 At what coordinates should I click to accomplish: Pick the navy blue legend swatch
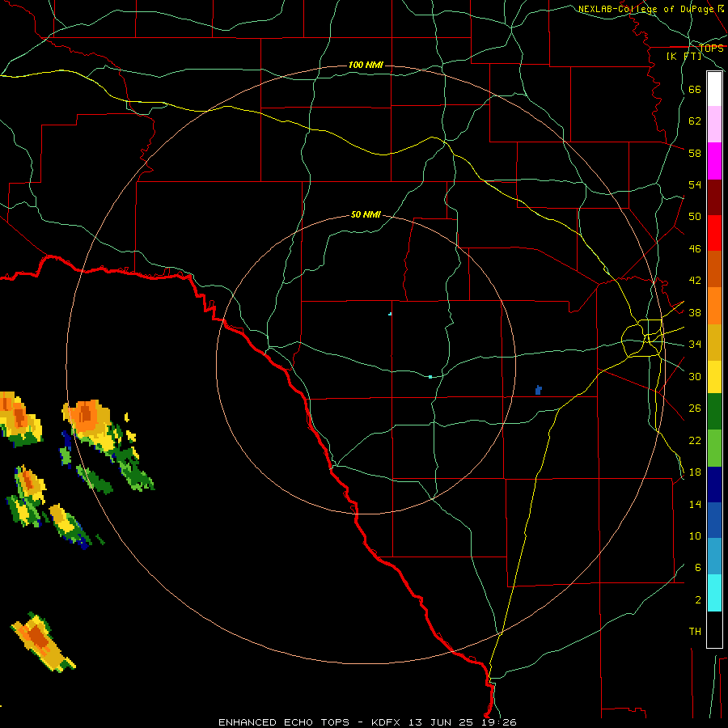714,485
